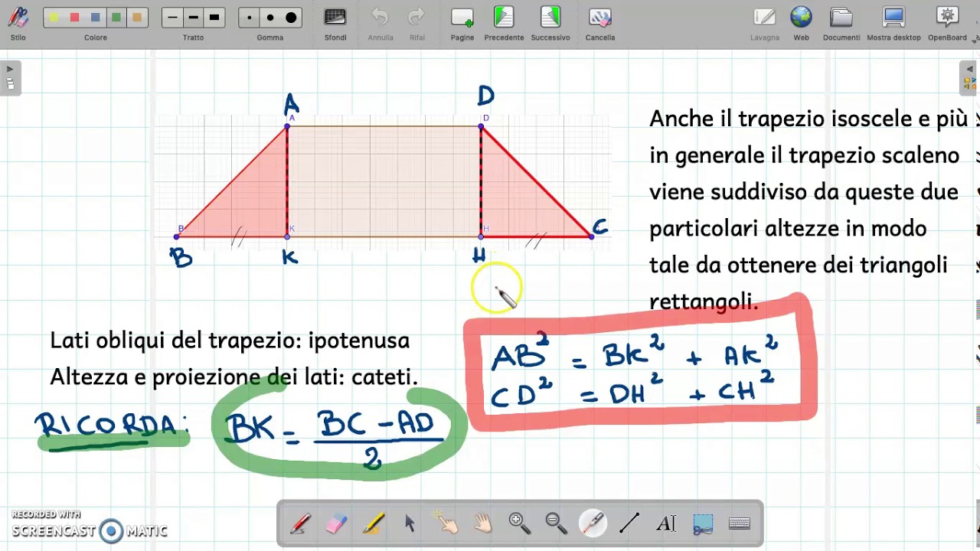Choose the thin Tratto line width
Image resolution: width=980 pixels, height=551 pixels.
[x=172, y=17]
